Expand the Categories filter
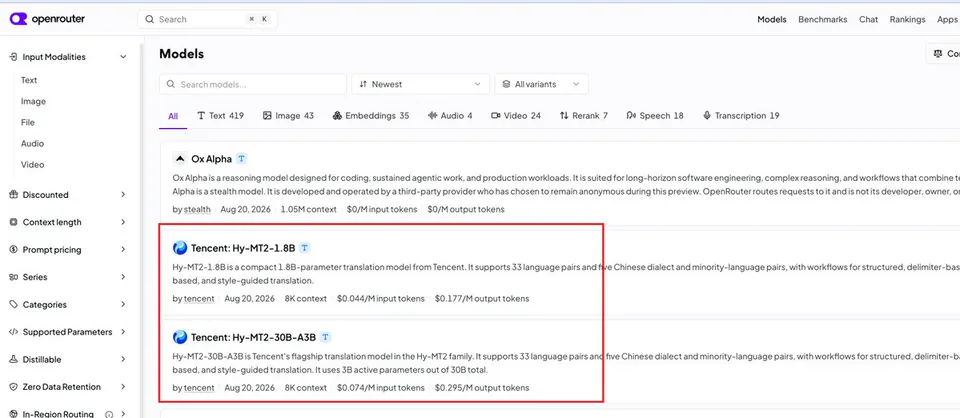This screenshot has height=418, width=960. point(123,304)
